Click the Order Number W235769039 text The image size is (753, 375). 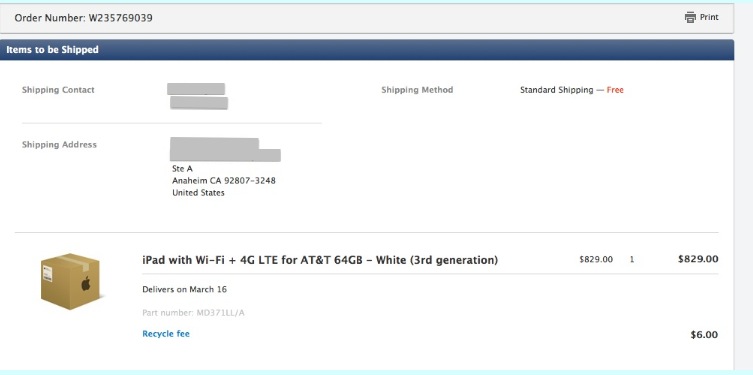[84, 18]
